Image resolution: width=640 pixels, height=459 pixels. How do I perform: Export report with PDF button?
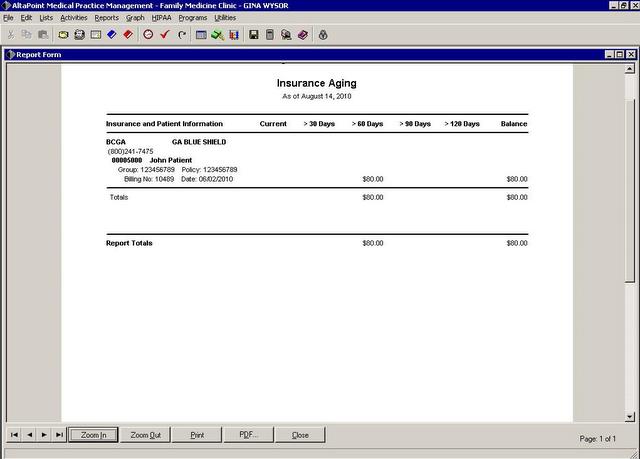coord(249,435)
